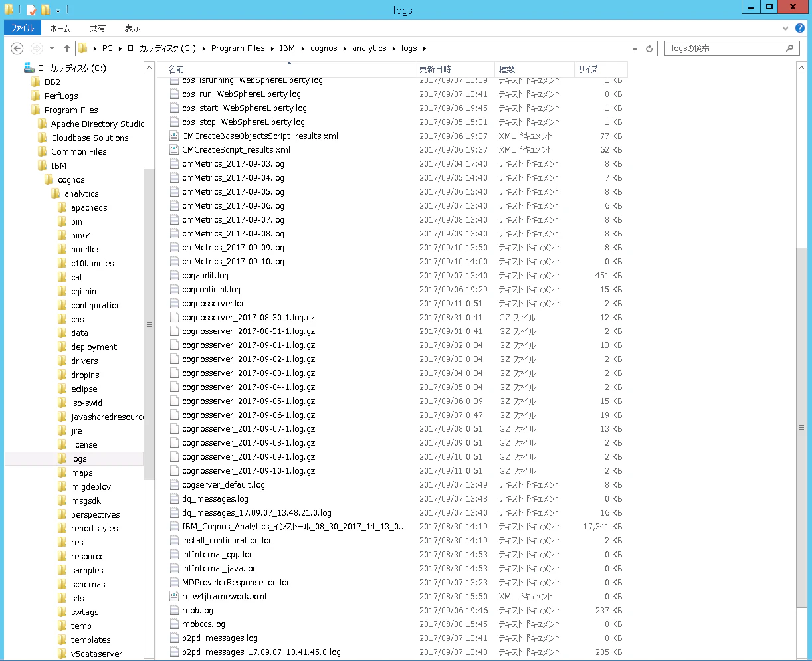Click the file icon of cogaudit.log

(x=174, y=276)
